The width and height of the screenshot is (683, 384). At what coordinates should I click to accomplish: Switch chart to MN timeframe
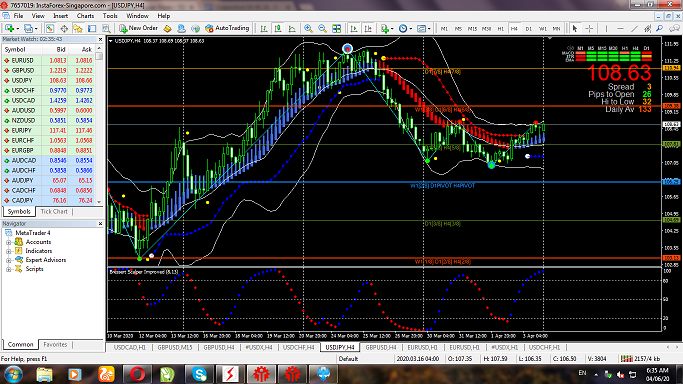point(556,28)
